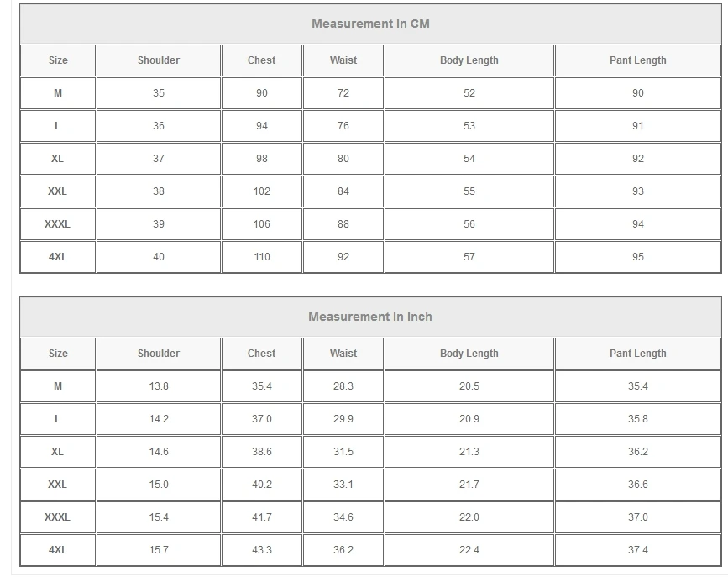Viewport: 728px width, 577px height.
Task: Click the 4XL size cell in Inch table
Action: pos(58,550)
